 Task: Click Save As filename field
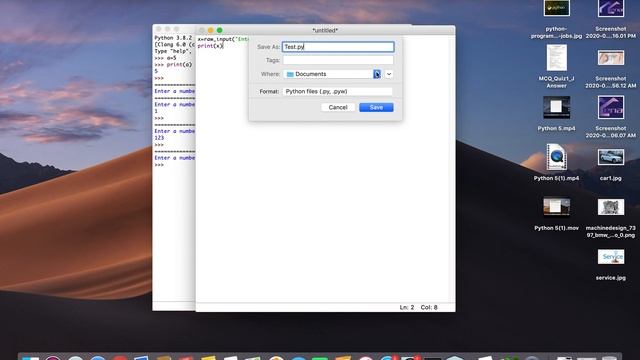(x=338, y=47)
